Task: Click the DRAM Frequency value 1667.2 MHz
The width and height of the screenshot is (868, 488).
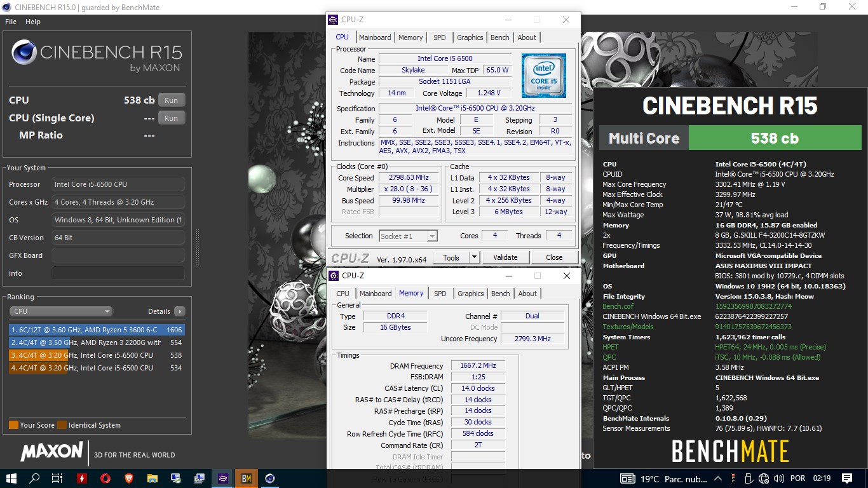Action: coord(478,366)
